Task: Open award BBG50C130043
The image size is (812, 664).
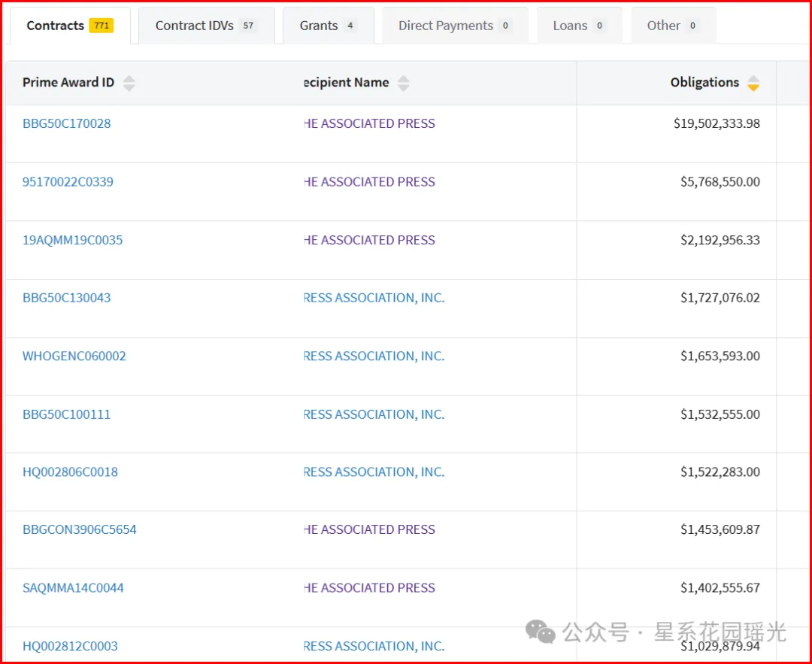Action: click(x=66, y=298)
